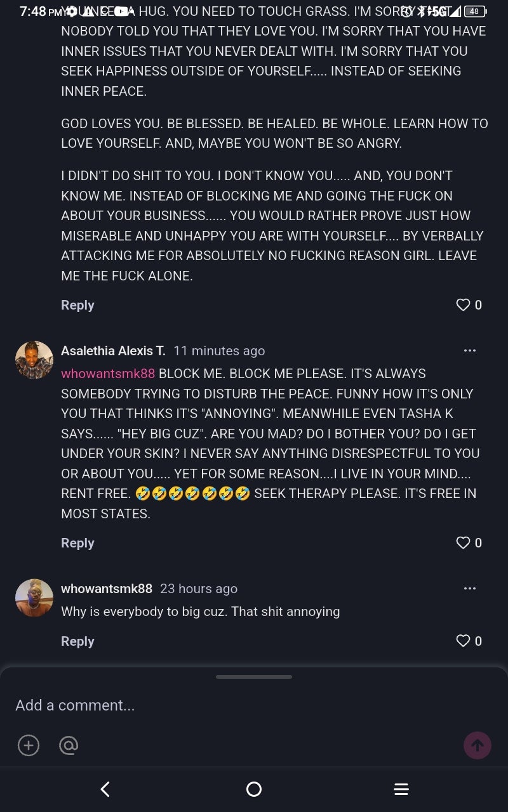Tap the Add a comment field

254,705
